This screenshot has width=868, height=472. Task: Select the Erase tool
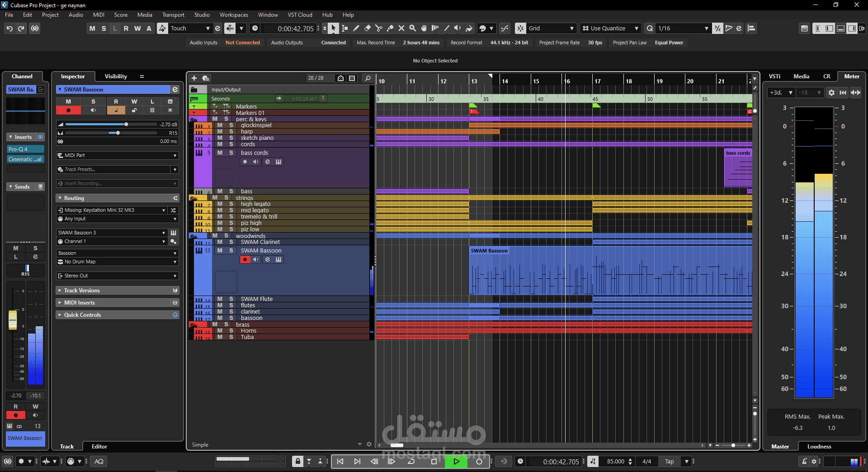tap(367, 29)
